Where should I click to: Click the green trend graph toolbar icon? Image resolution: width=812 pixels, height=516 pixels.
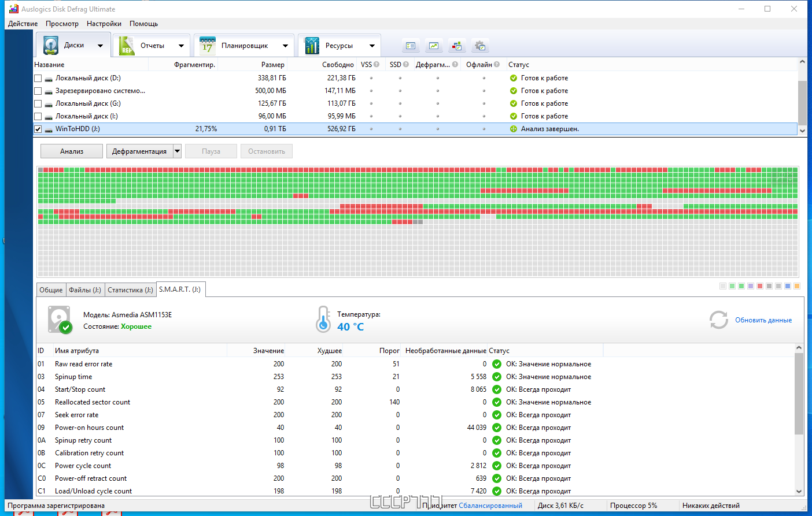[x=434, y=46]
